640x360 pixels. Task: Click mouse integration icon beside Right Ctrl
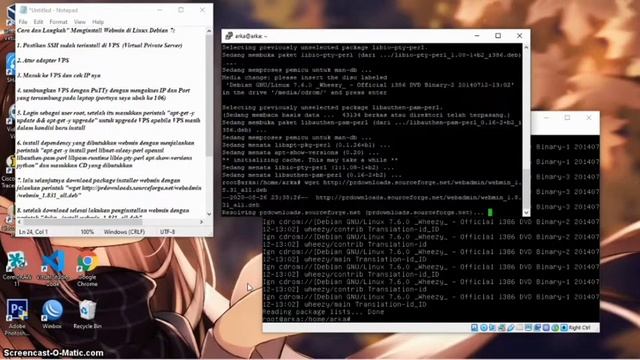click(x=564, y=328)
